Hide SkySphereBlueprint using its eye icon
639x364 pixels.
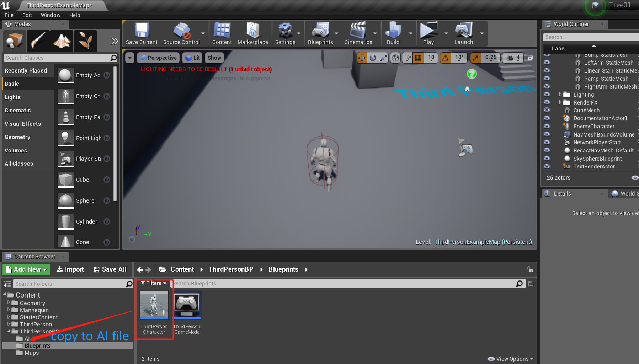(547, 159)
